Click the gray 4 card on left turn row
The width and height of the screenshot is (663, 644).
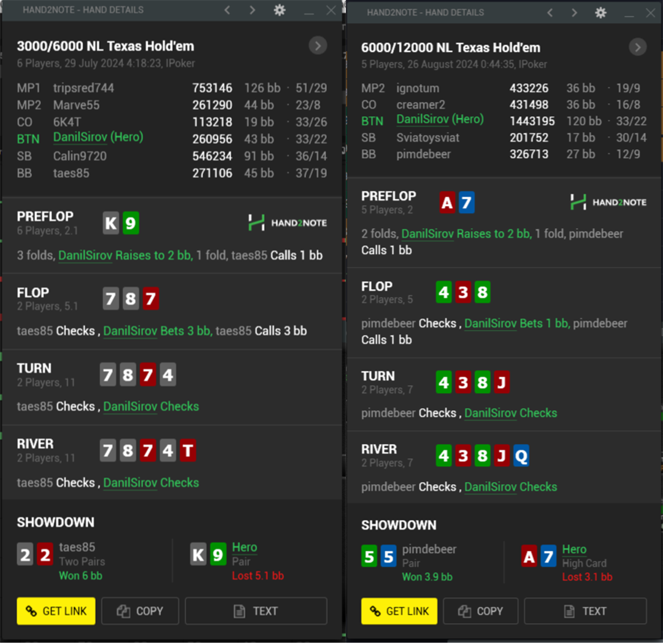pos(168,375)
